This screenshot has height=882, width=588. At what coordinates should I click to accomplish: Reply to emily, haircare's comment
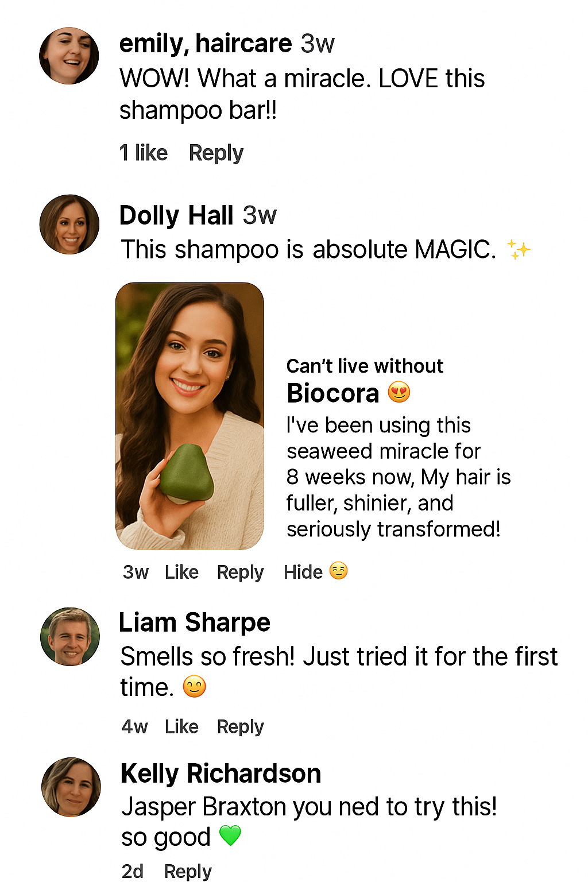coord(216,153)
